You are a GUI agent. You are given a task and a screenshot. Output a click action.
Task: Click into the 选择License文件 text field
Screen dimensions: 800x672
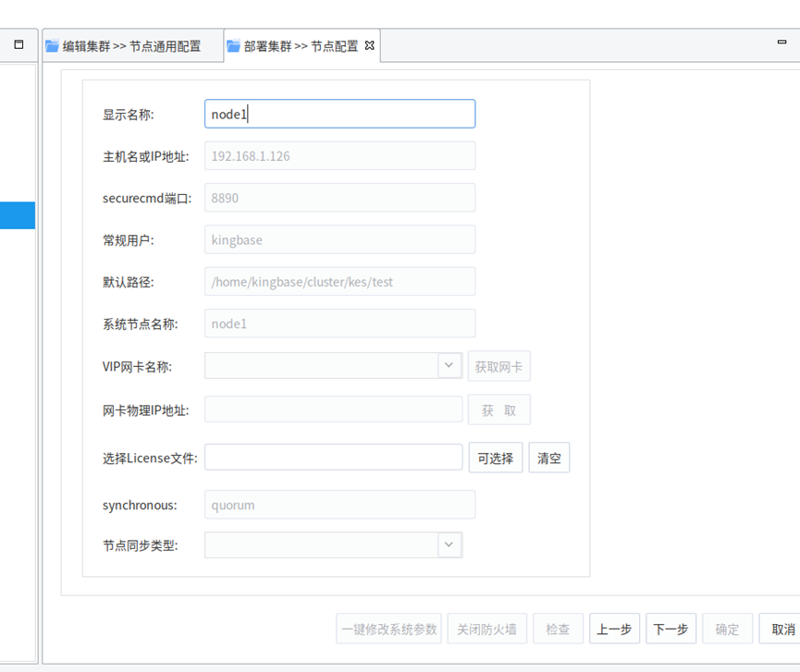tap(333, 458)
